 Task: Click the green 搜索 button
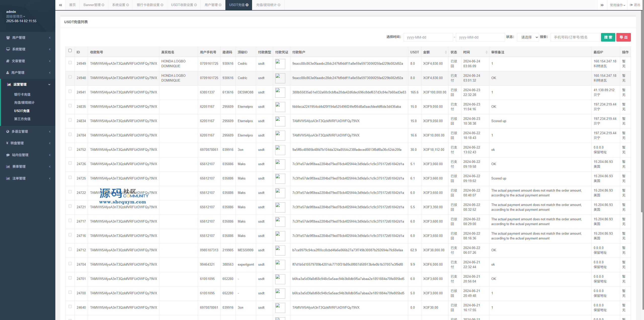click(x=608, y=37)
